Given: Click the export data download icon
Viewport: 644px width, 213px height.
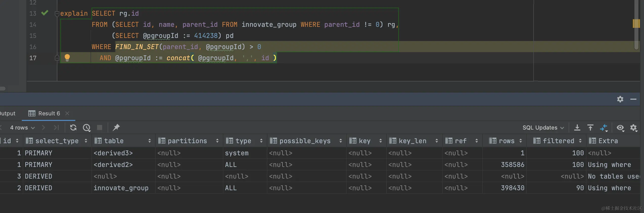Looking at the screenshot, I should click(577, 127).
